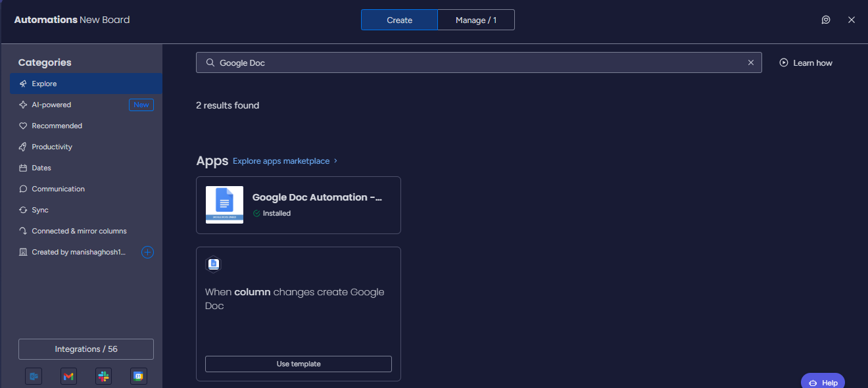Switch to the Manage tab

pyautogui.click(x=476, y=20)
